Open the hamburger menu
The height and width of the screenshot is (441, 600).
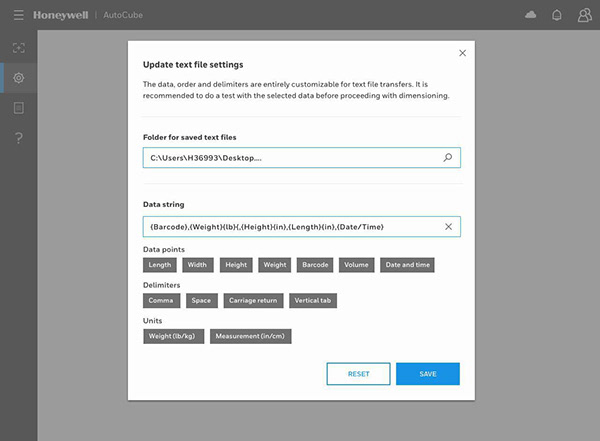point(18,15)
